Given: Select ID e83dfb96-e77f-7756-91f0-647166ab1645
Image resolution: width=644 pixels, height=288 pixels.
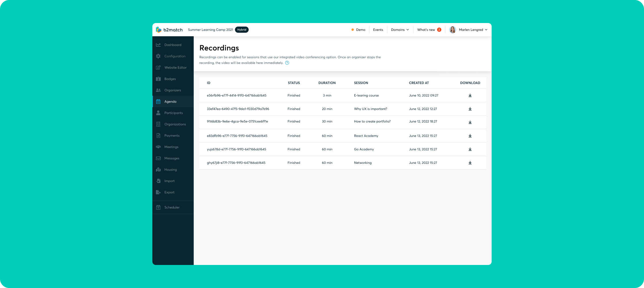Looking at the screenshot, I should pyautogui.click(x=237, y=136).
